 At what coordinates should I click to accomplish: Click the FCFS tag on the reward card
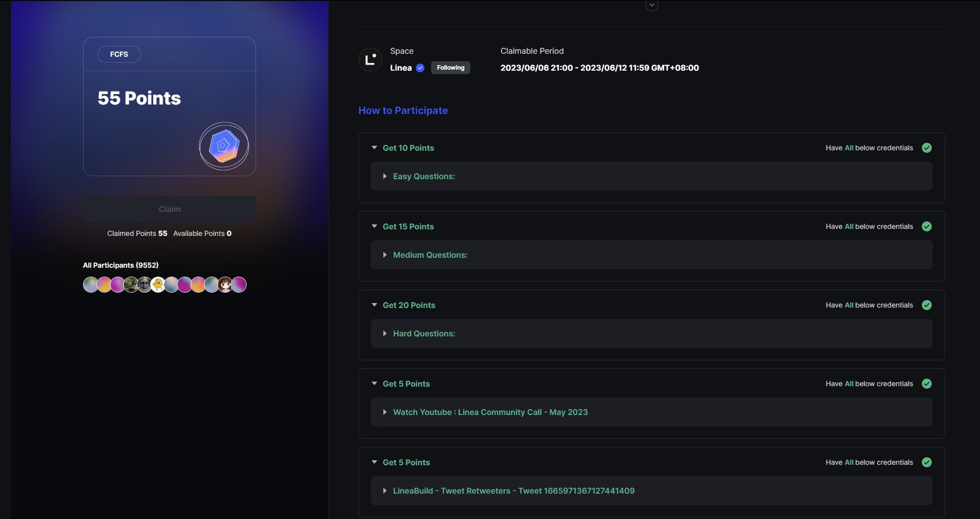[x=119, y=54]
